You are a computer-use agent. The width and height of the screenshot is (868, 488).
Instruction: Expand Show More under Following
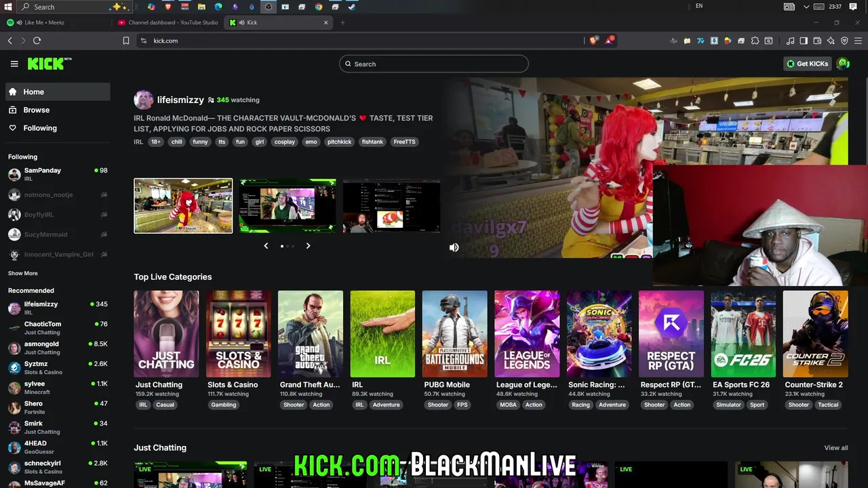pos(23,273)
